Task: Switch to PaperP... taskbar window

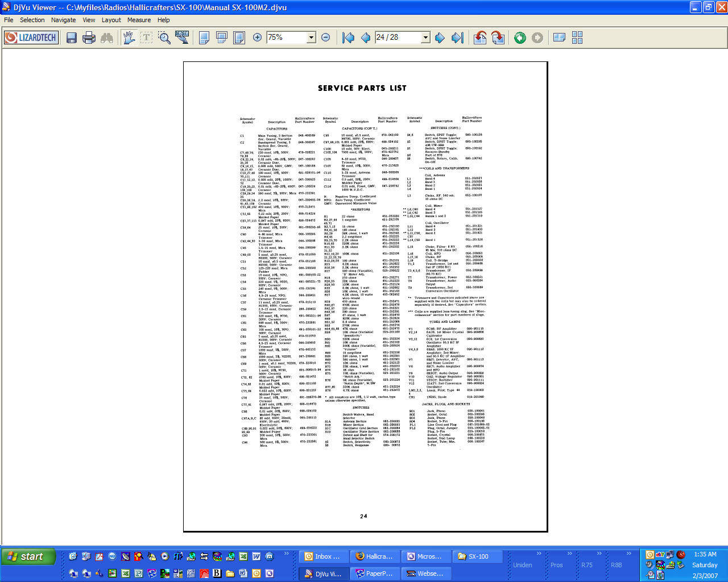Action: (x=374, y=573)
